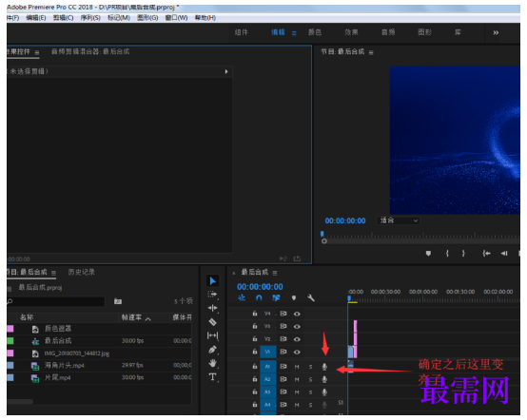Toggle Snap magnet in timeline
Viewport: 527px width, 420px height.
pyautogui.click(x=259, y=297)
